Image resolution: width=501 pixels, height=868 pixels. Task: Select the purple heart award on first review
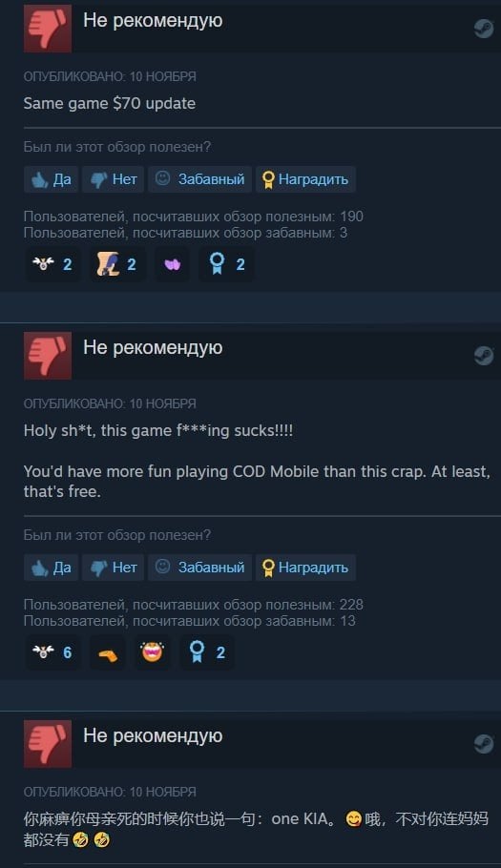pyautogui.click(x=172, y=264)
